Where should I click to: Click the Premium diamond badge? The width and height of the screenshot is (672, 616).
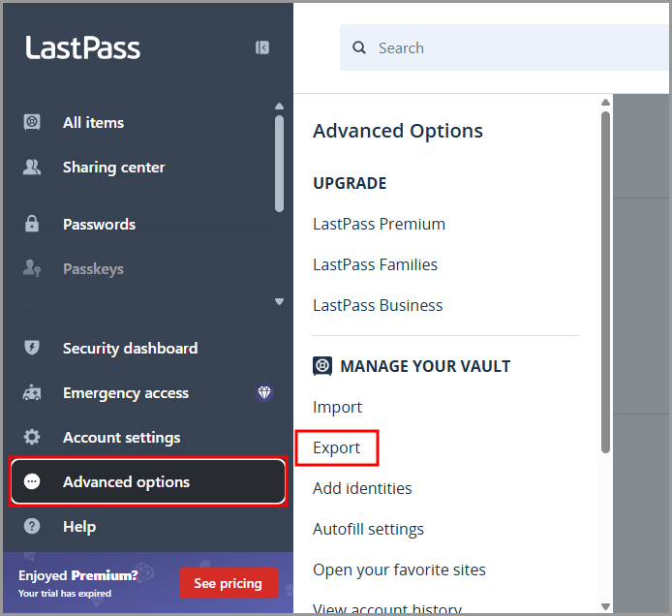click(x=264, y=392)
